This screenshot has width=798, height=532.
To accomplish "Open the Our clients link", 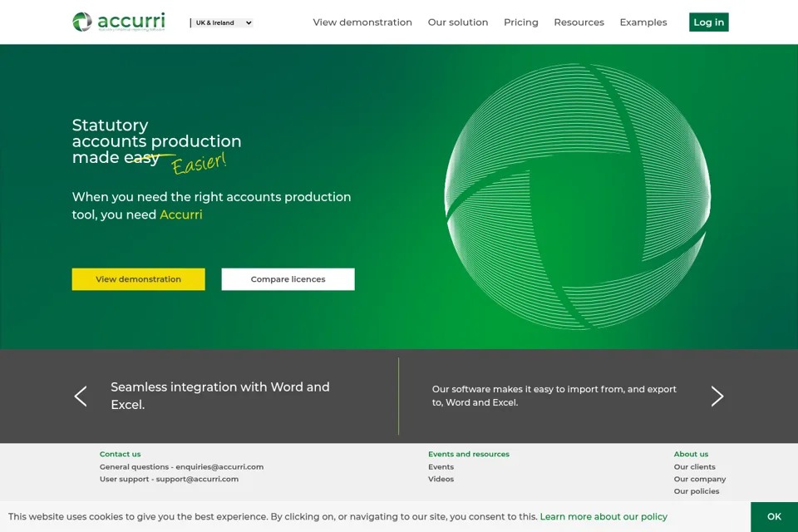I will pyautogui.click(x=694, y=467).
